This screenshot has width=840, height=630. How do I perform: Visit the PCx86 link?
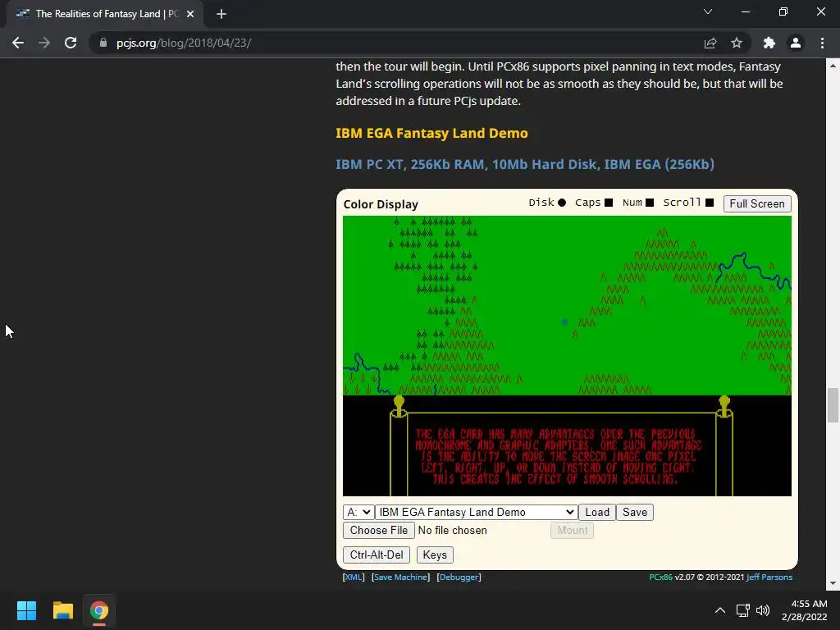(660, 577)
